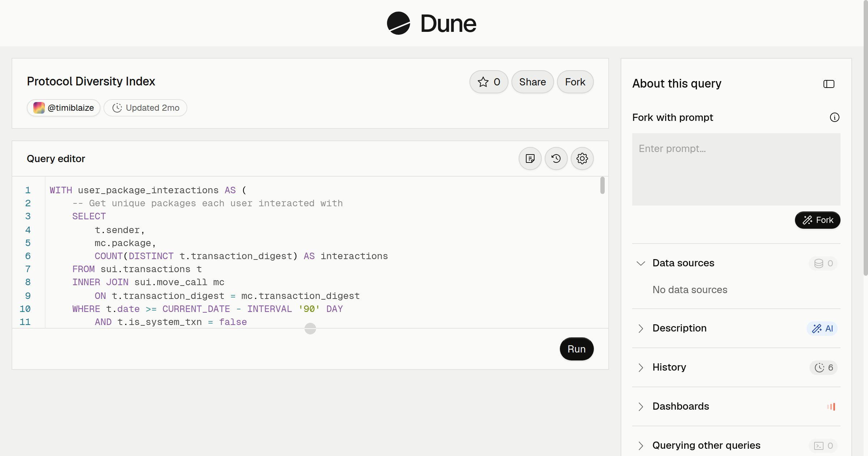Show info for Fork with prompt
Screen dimensions: 868x456
(x=834, y=117)
